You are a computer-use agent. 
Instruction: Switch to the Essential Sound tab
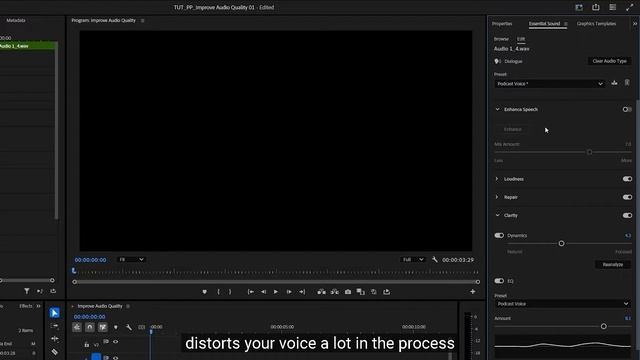pos(544,24)
